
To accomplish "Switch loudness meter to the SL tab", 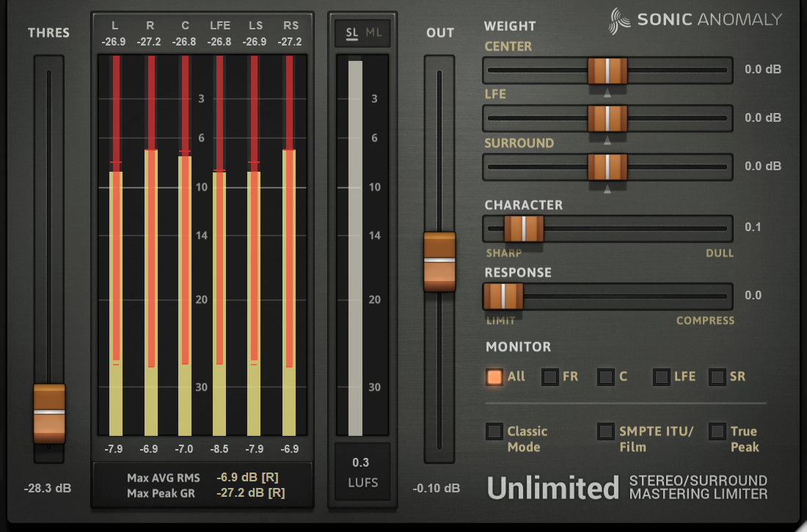I will [352, 33].
